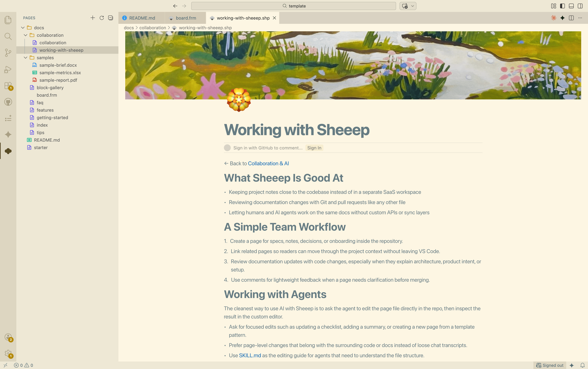588x369 pixels.
Task: Collapse the docs folder
Action: 23,28
